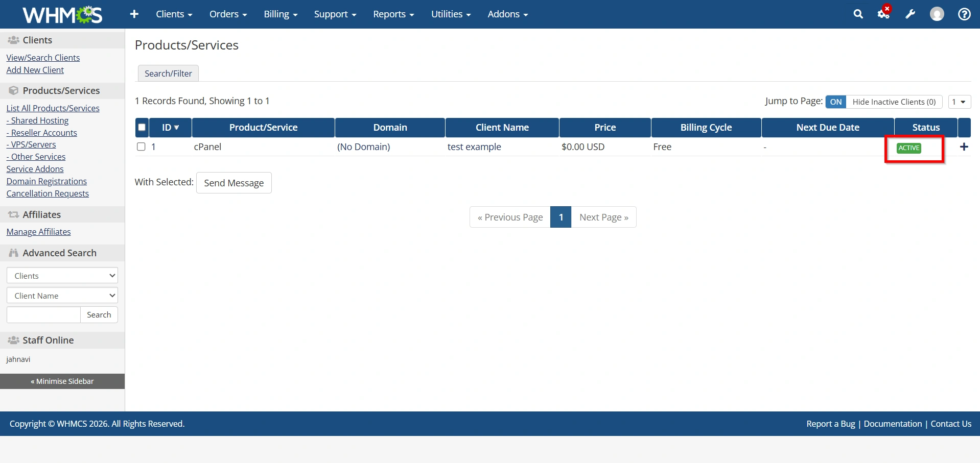Open Contact Us footer link

point(951,424)
